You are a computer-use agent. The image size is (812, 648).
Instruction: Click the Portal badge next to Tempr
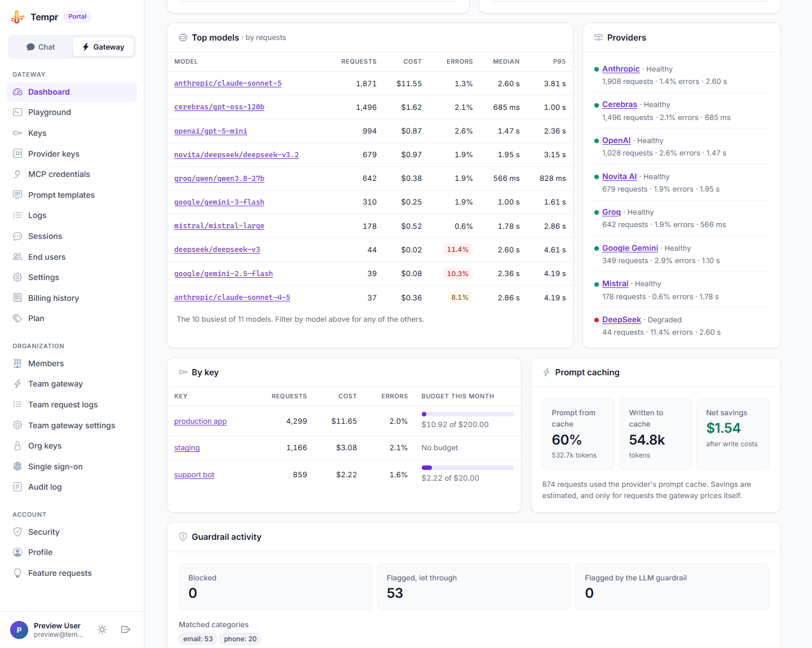(x=77, y=16)
